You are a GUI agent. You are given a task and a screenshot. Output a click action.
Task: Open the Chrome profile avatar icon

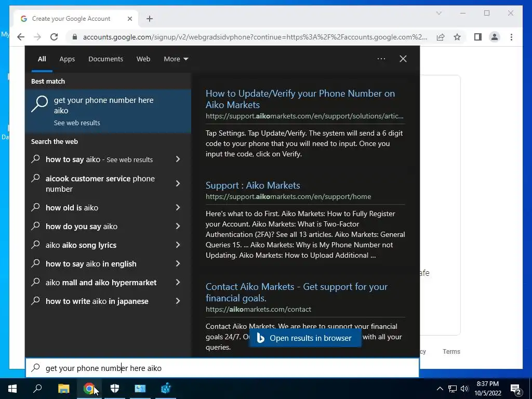coord(495,37)
